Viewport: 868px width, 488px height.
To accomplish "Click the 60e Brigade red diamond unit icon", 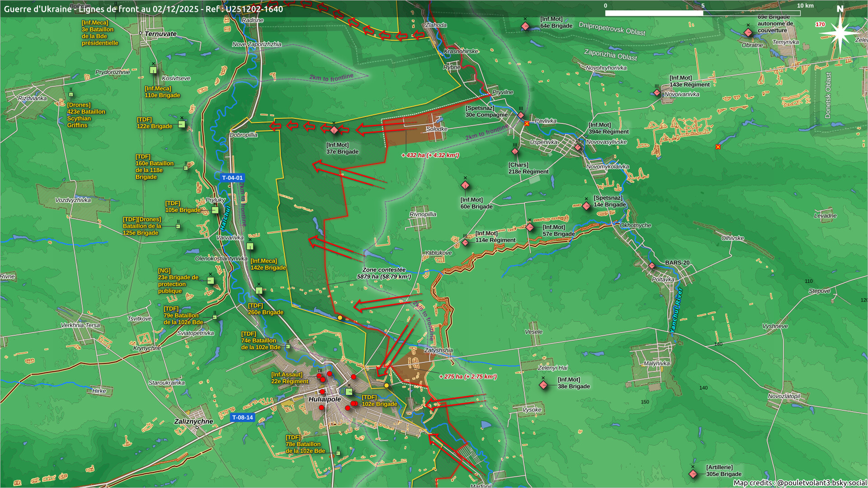I will [465, 185].
